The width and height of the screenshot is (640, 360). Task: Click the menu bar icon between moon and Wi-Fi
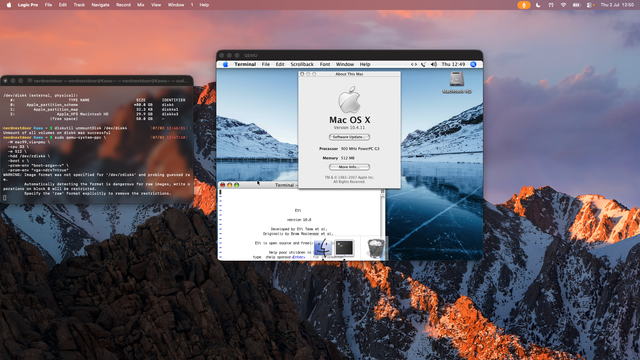point(551,5)
